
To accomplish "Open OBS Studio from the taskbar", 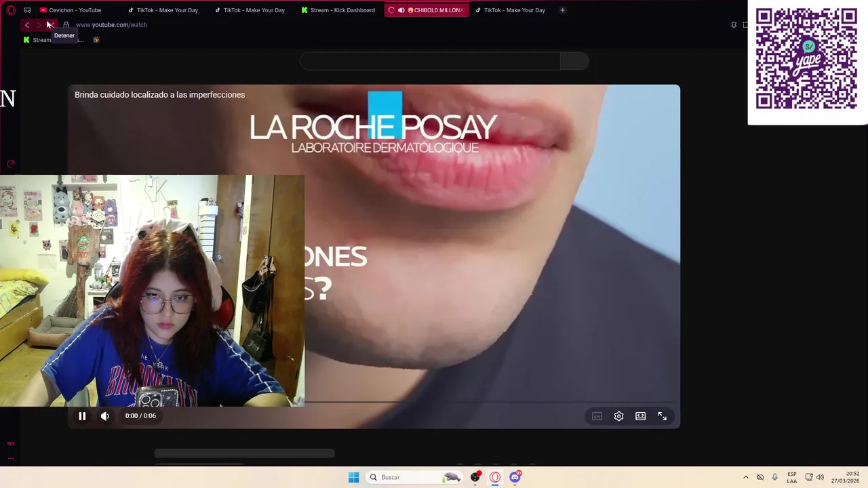I will click(475, 477).
